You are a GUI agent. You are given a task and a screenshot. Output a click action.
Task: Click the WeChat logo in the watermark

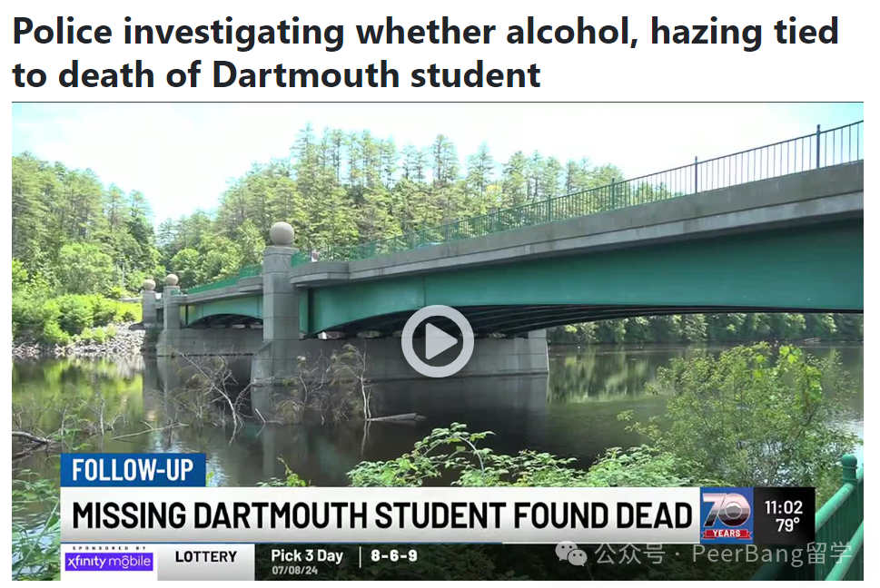click(x=570, y=554)
